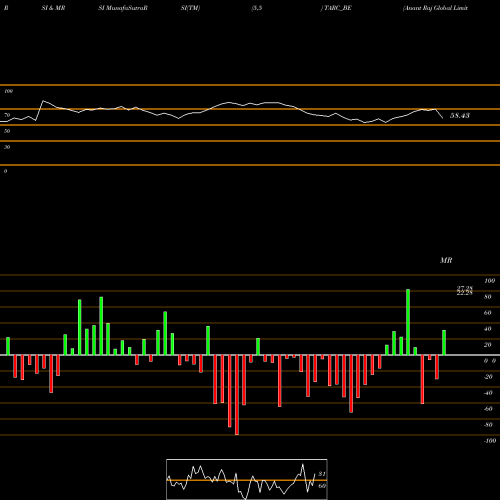Click the MR axis label 80
Image resolution: width=500 pixels, height=500 pixels.
488,297
